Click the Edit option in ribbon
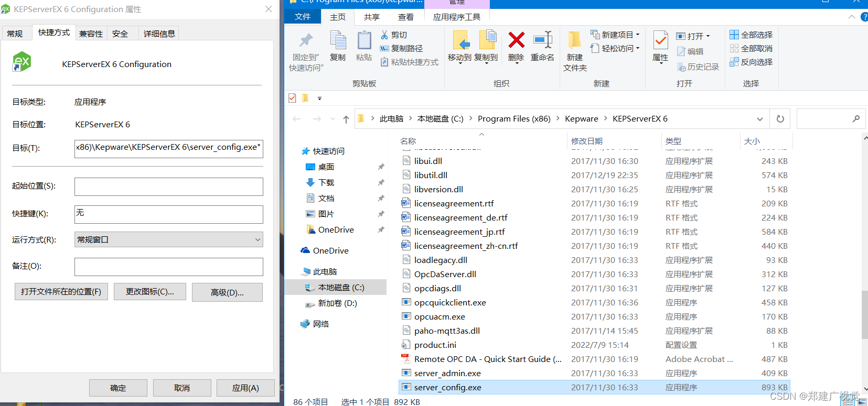 point(690,51)
